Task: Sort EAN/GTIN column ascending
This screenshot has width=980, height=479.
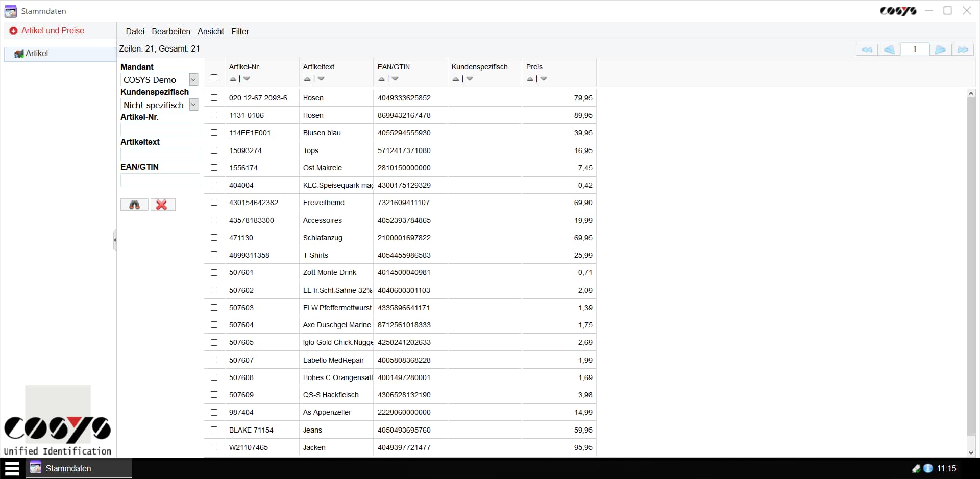Action: (x=381, y=79)
